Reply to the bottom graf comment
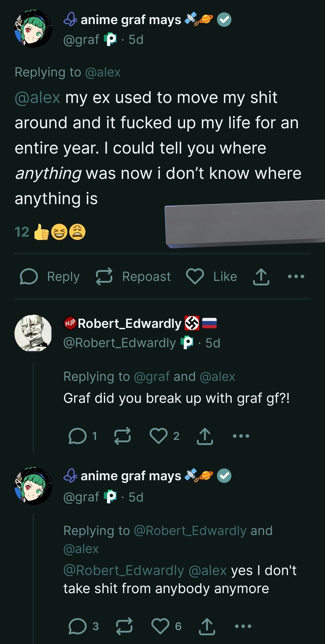The height and width of the screenshot is (644, 325). [78, 627]
